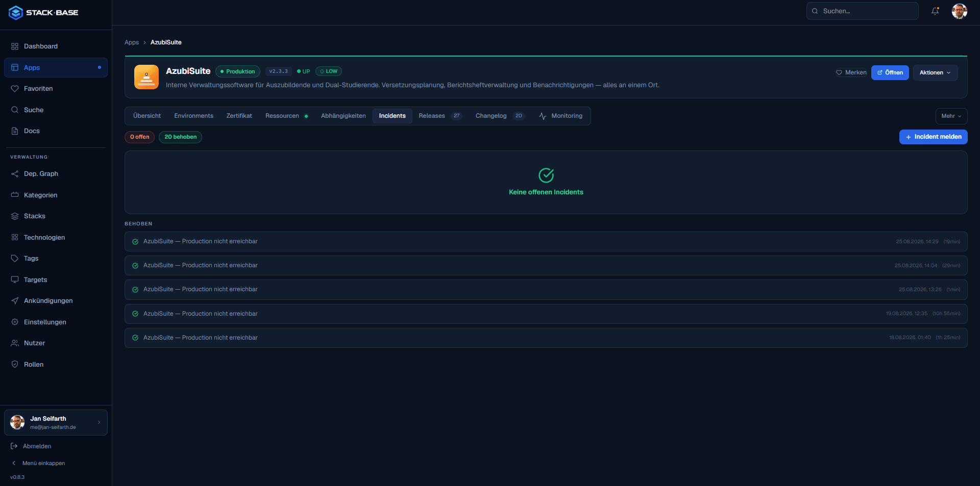Click the Docs document icon in sidebar

point(15,131)
